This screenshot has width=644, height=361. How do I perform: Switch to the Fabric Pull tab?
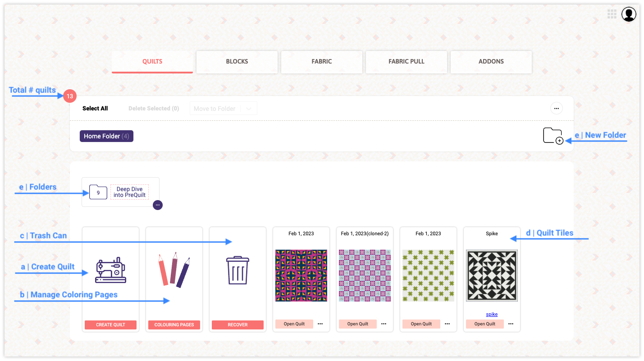coord(406,62)
